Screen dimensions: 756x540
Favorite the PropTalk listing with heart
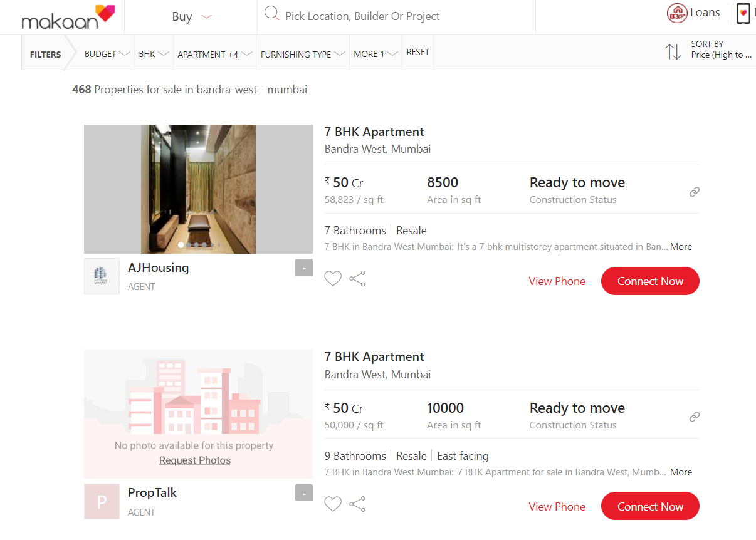pyautogui.click(x=333, y=504)
